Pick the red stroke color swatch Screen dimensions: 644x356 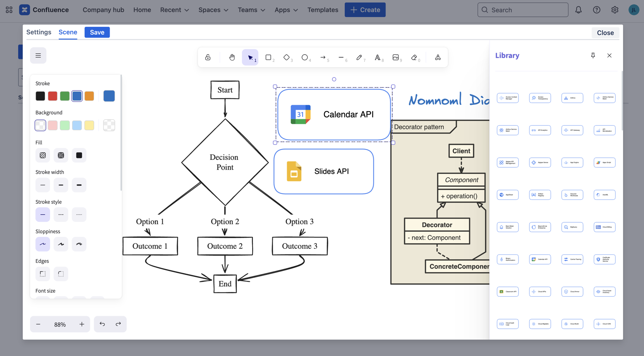pyautogui.click(x=53, y=96)
